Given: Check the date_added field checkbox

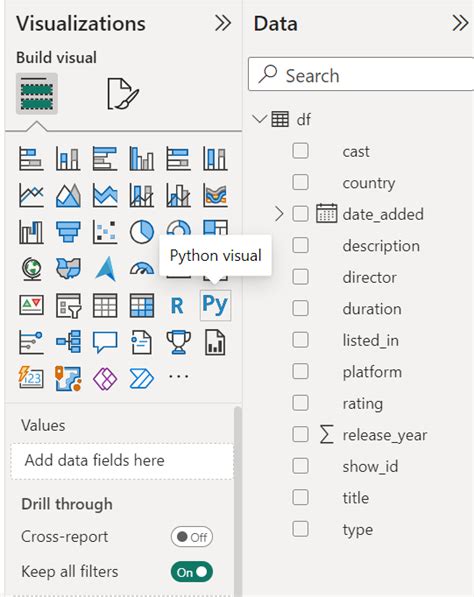Looking at the screenshot, I should [x=300, y=214].
